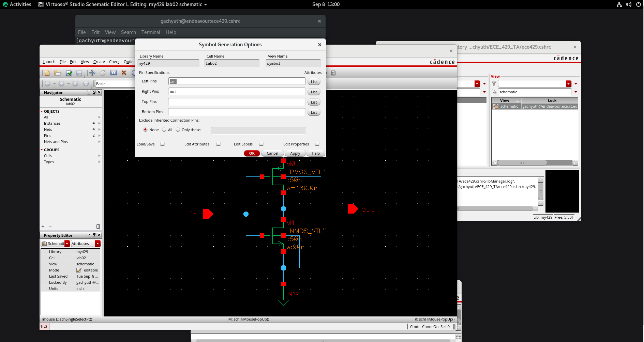
Task: Open the system volume icon
Action: (629, 4)
